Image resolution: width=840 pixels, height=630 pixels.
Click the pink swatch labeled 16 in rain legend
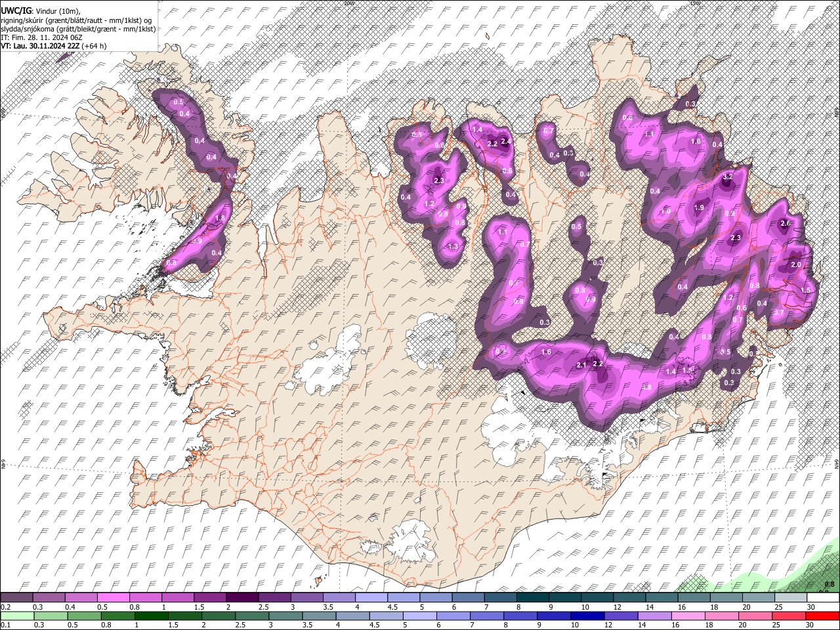click(x=688, y=616)
